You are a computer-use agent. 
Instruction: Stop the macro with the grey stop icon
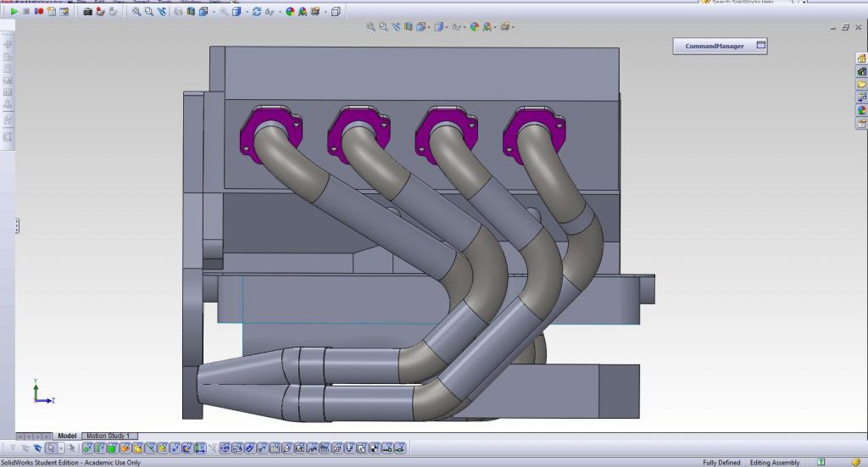[26, 11]
